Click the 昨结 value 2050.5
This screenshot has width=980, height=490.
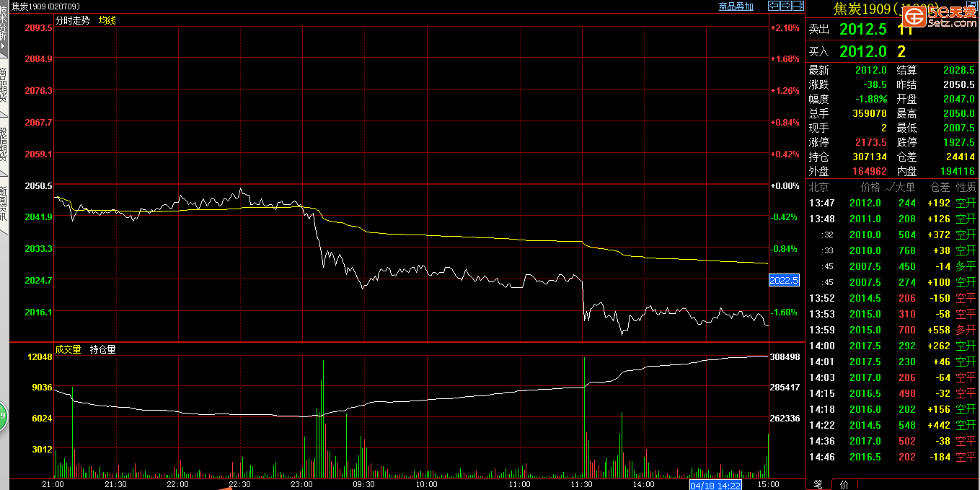959,84
